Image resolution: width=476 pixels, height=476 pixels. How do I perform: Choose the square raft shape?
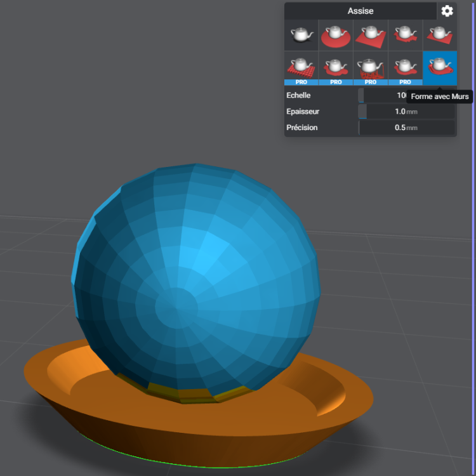(x=371, y=35)
